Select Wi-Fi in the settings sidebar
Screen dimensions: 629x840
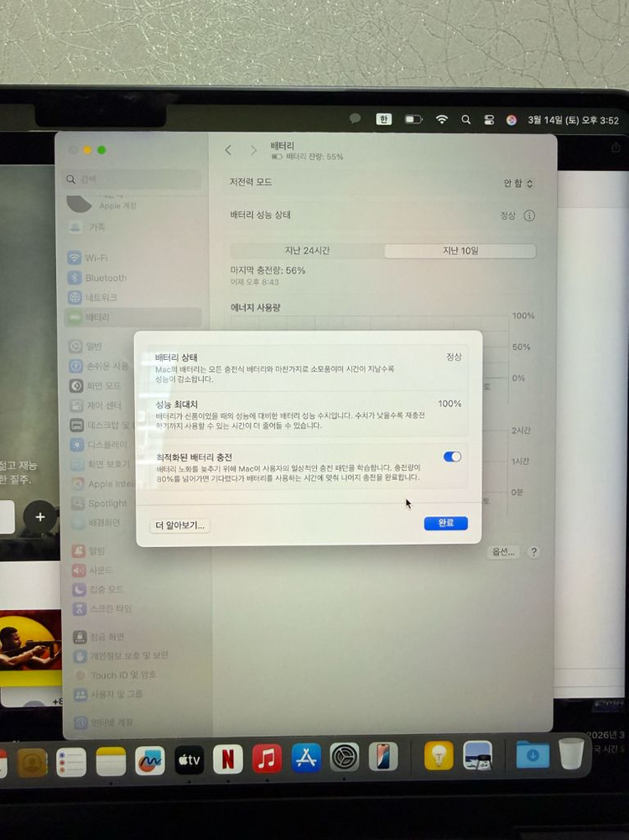pos(88,258)
